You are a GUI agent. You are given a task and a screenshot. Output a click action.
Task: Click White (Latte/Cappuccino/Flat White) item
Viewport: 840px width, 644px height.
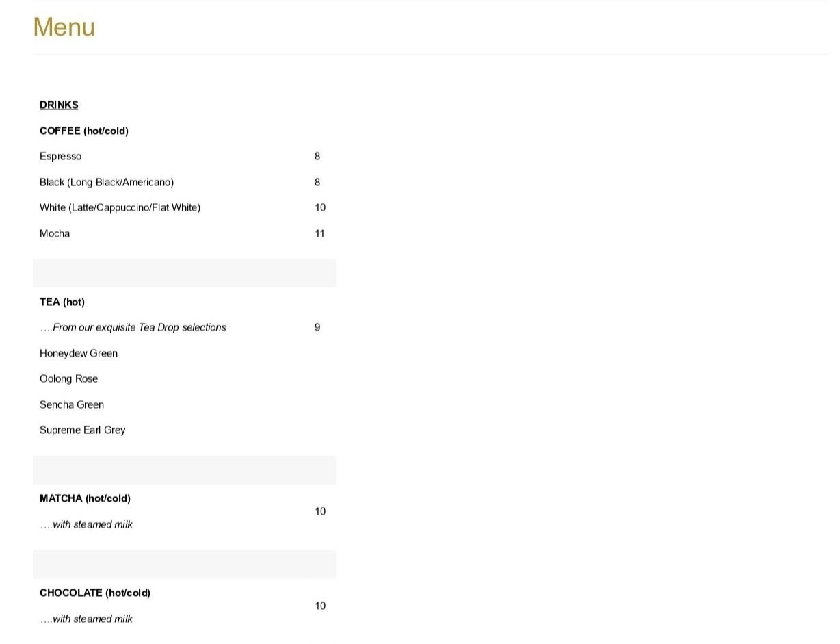[120, 207]
